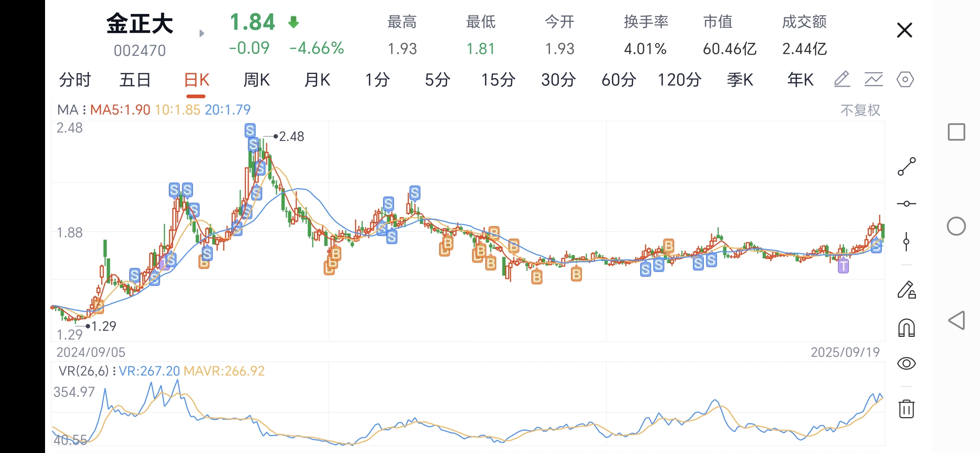Tap the Android recent apps square button
This screenshot has width=980, height=453.
pyautogui.click(x=957, y=132)
